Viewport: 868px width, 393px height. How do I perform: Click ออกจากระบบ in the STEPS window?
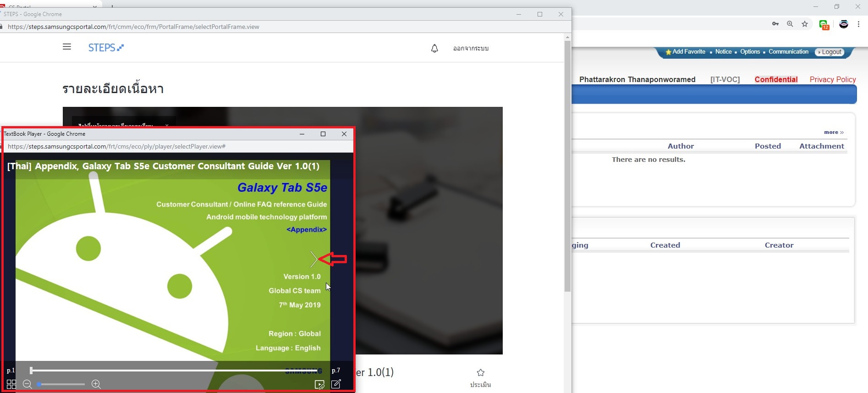tap(471, 48)
